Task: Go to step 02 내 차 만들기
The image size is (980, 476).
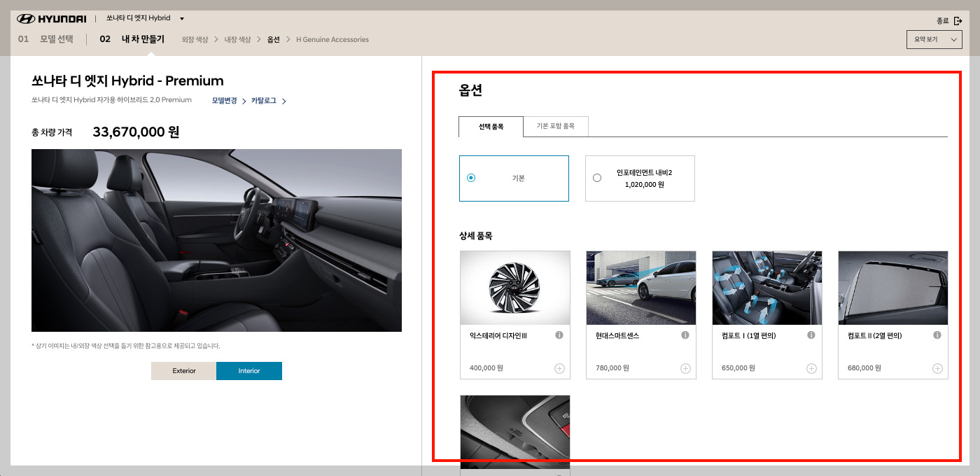Action: click(132, 39)
